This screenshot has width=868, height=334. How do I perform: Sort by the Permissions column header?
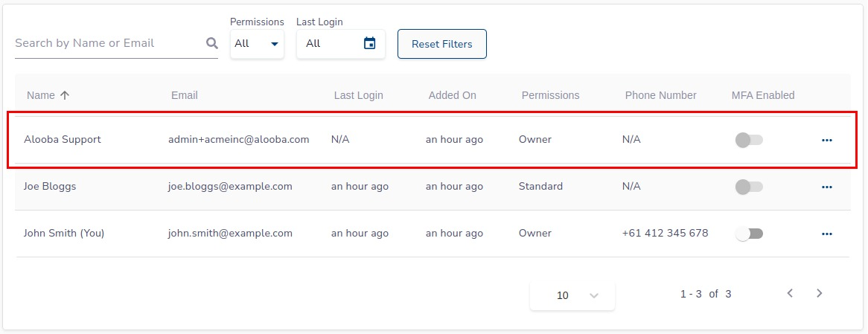(x=550, y=95)
